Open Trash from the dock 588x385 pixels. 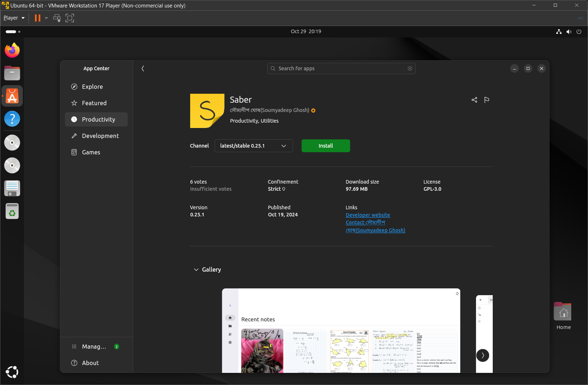point(12,211)
